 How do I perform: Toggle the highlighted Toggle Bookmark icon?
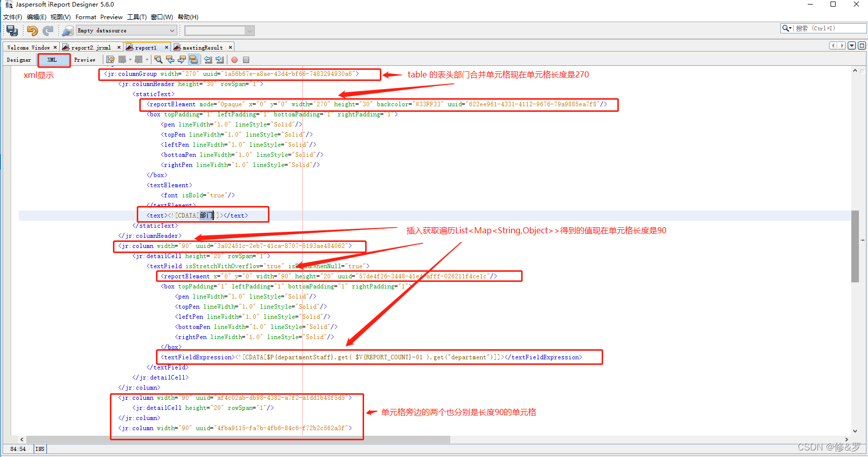(x=193, y=59)
